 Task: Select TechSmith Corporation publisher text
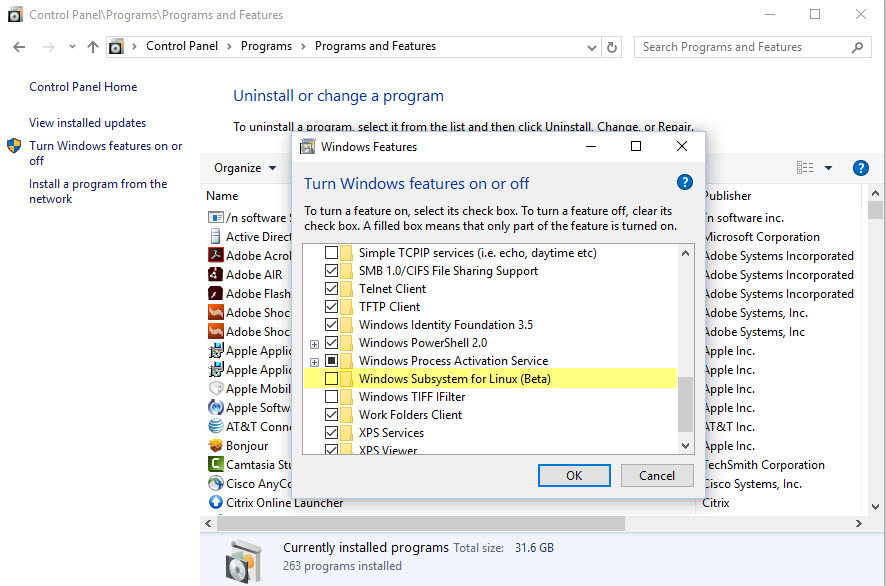763,465
